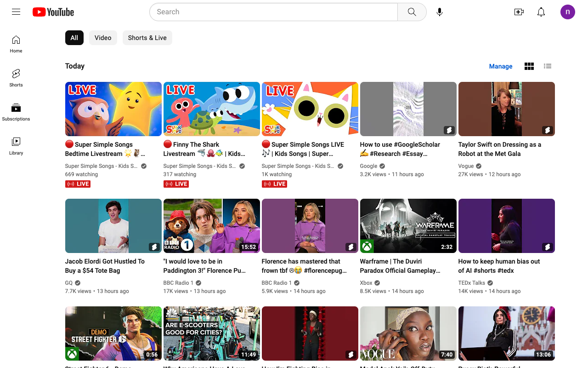
Task: Open How to use #GoogleScholar title
Action: [x=400, y=149]
